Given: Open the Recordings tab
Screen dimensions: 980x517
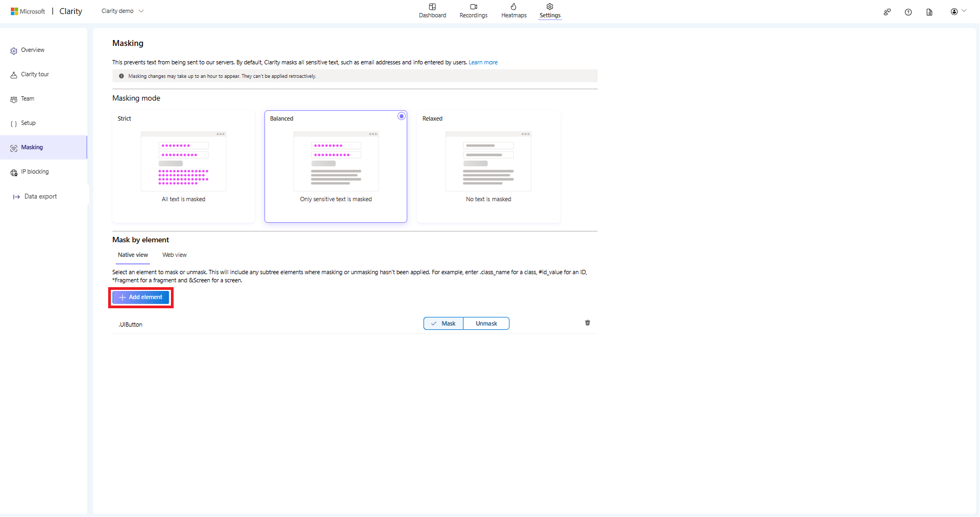Looking at the screenshot, I should coord(473,11).
